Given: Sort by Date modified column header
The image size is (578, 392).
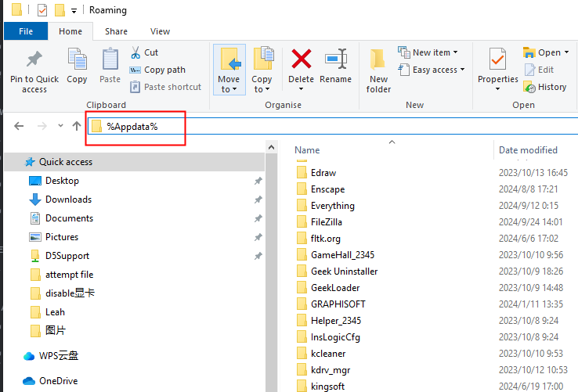Looking at the screenshot, I should [x=528, y=150].
